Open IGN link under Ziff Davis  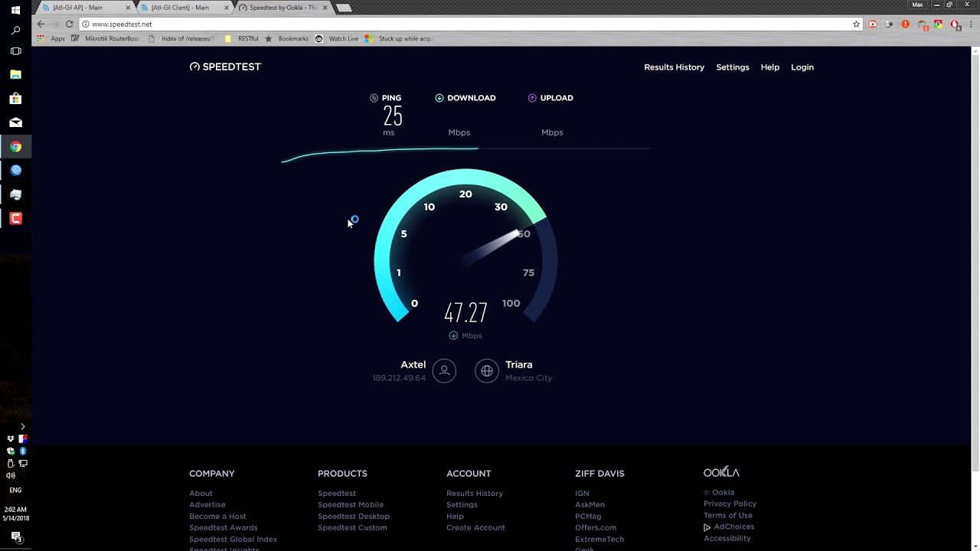point(582,494)
